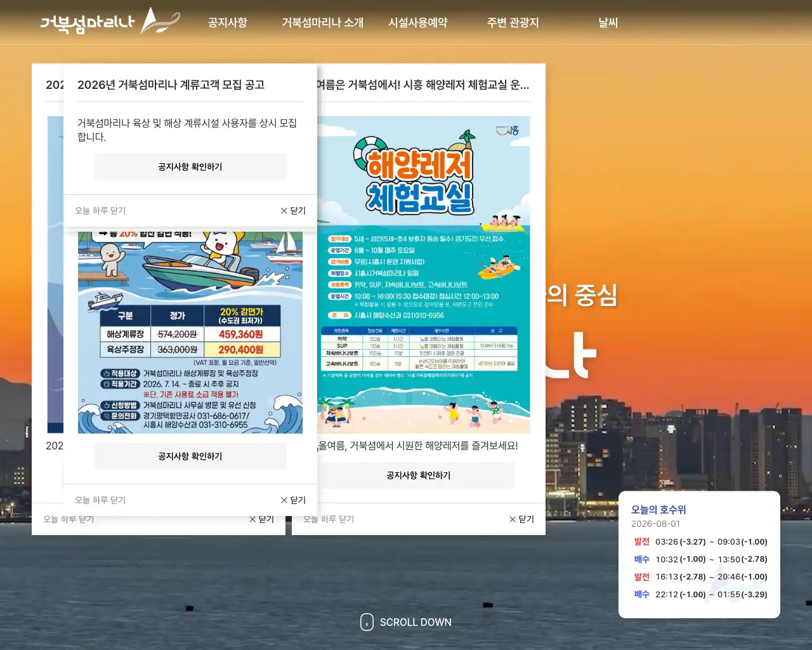Click the 배수 row starting 22:12(-1.00)
Image resolution: width=812 pixels, height=650 pixels.
tap(700, 595)
